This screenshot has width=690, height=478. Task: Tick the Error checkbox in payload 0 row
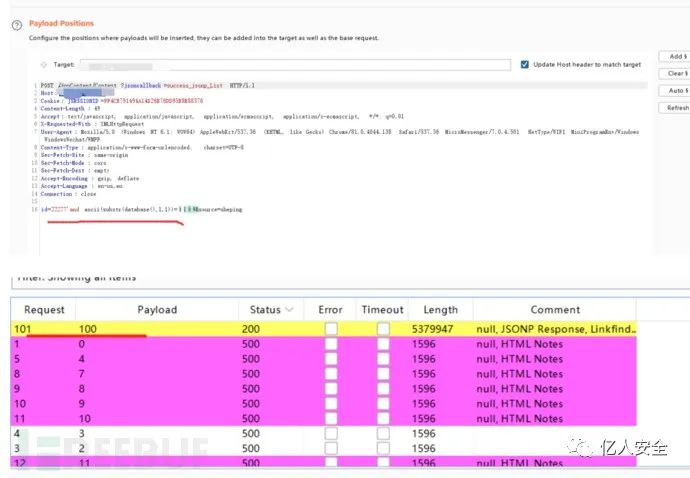[x=331, y=344]
